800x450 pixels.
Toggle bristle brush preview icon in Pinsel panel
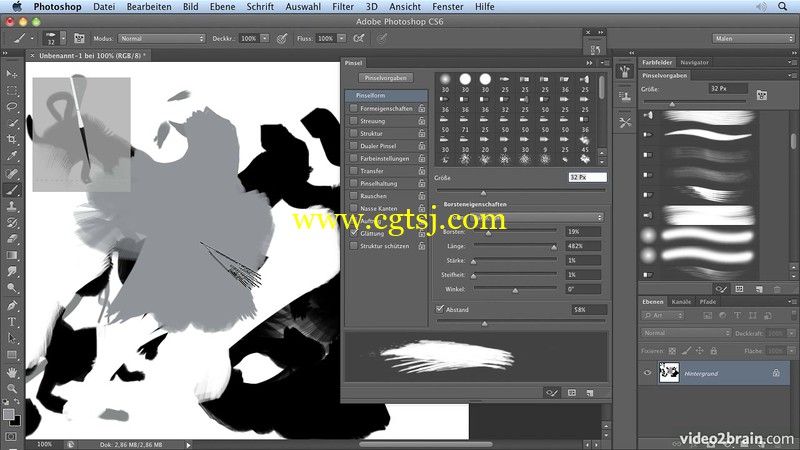(x=552, y=393)
